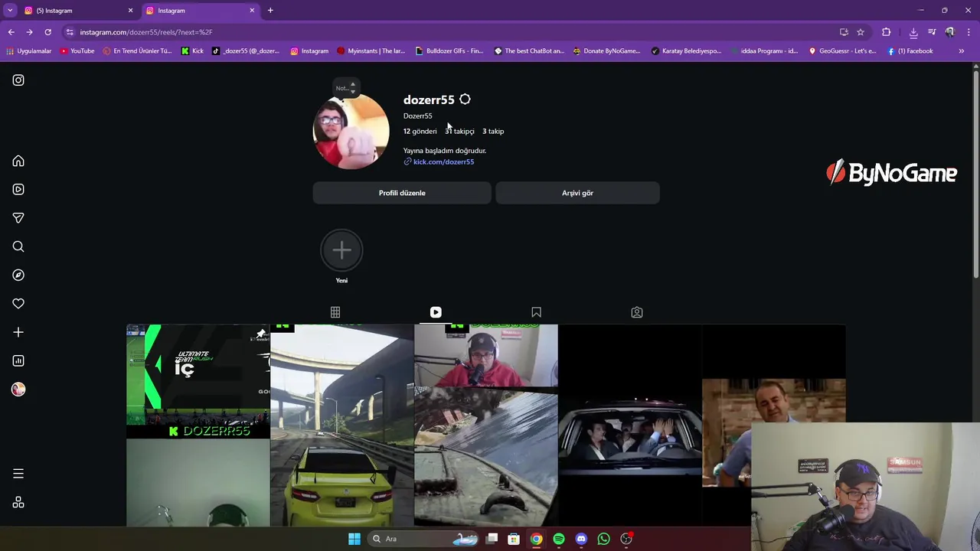This screenshot has width=980, height=551.
Task: Open a new Chrome tab
Action: click(x=270, y=10)
